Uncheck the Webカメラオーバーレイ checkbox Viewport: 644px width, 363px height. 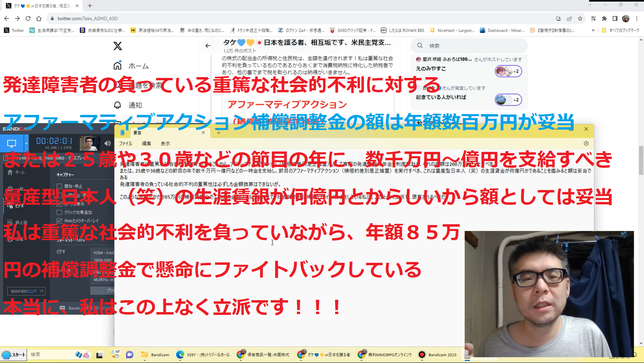tap(59, 221)
